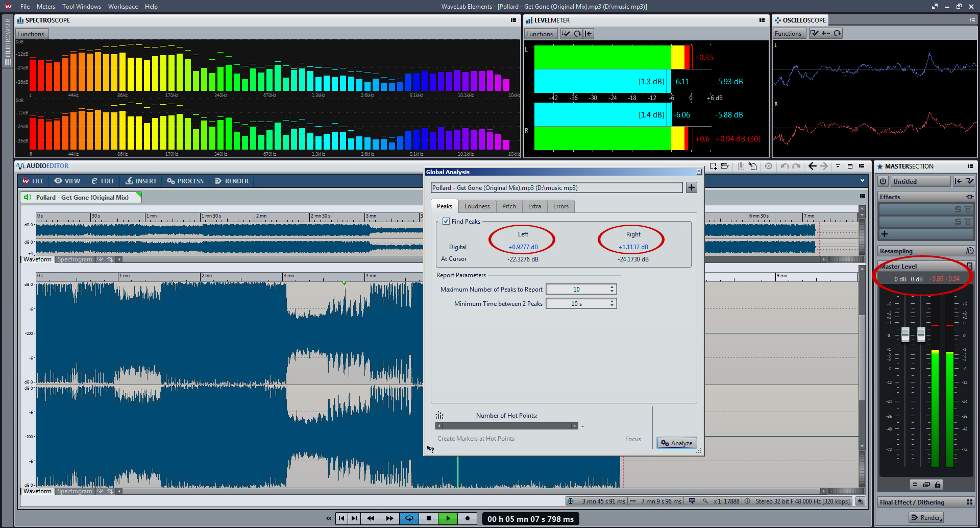Switch to the Pitch tab
980x528 pixels.
click(509, 206)
